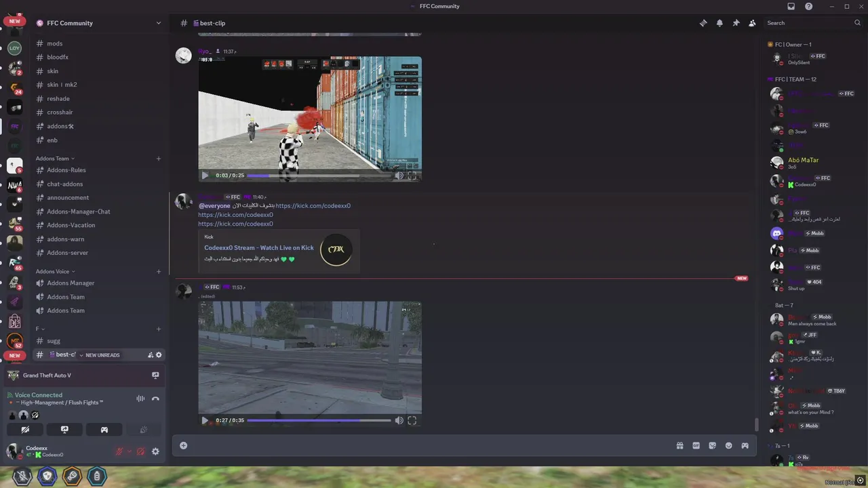This screenshot has height=488, width=868.
Task: Unmute the microphone
Action: tap(119, 451)
